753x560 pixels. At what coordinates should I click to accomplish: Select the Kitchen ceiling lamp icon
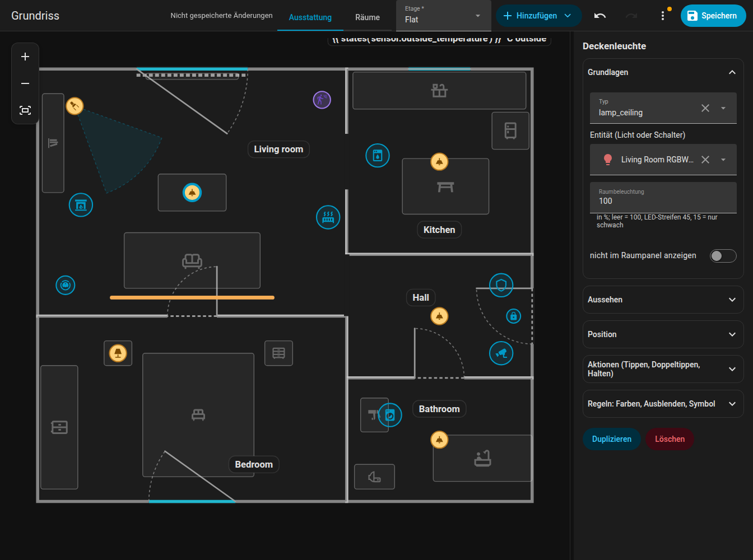tap(439, 162)
